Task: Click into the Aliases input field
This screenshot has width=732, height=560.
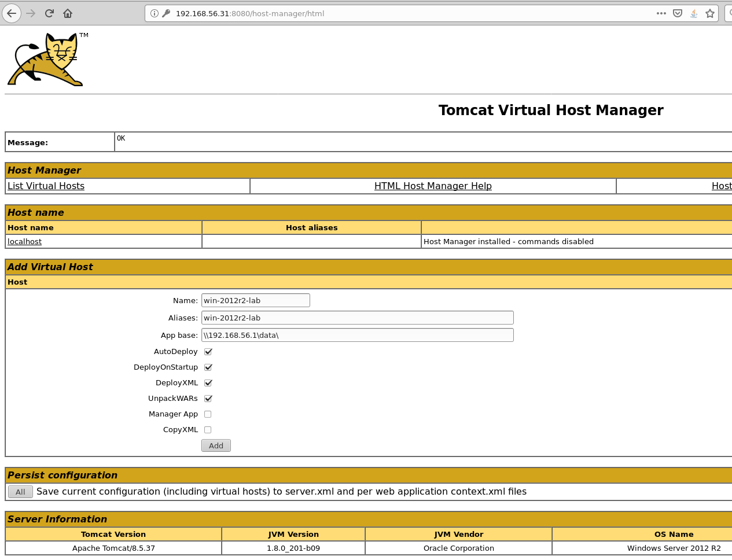Action: 358,318
